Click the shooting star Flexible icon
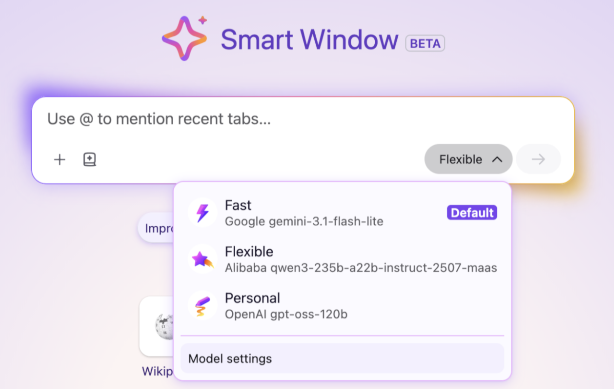This screenshot has height=389, width=614. pyautogui.click(x=202, y=259)
